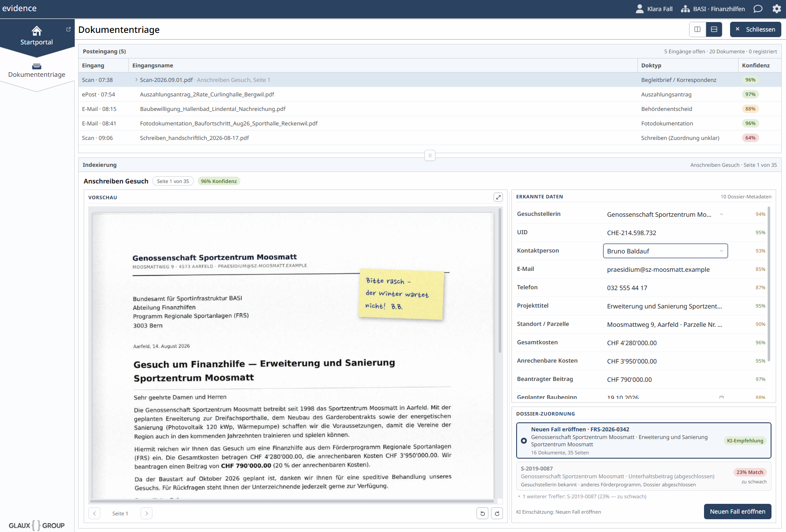Open Dokumententriage inbox tray icon

click(x=37, y=66)
